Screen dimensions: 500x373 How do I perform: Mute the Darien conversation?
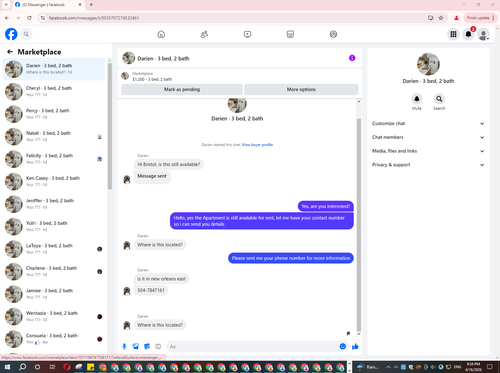click(x=417, y=99)
